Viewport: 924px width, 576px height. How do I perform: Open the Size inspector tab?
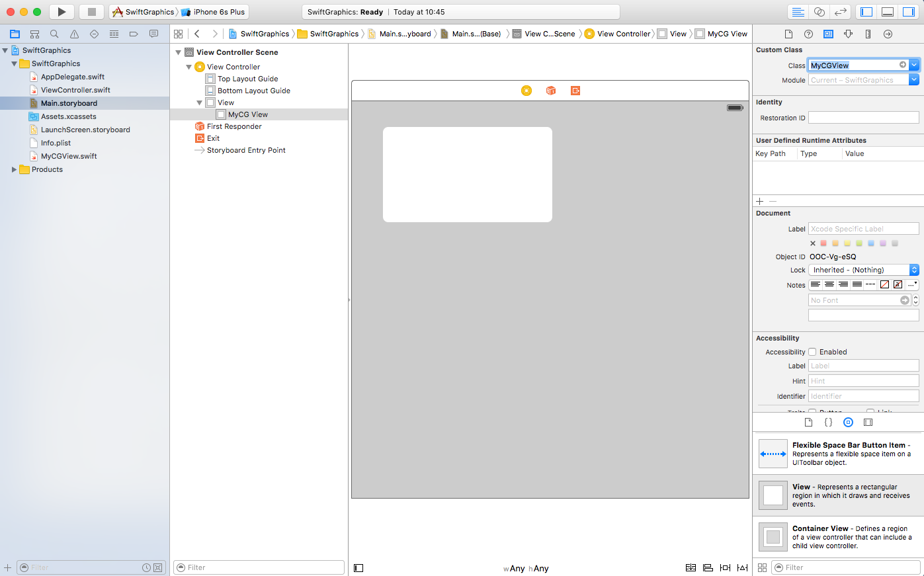point(868,34)
